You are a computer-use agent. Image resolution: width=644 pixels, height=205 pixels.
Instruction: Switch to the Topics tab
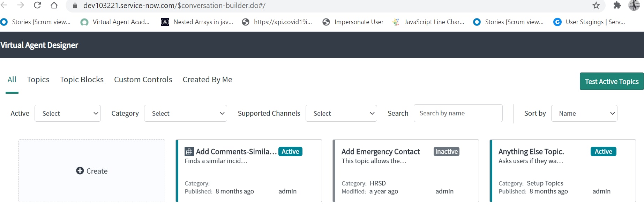point(38,79)
